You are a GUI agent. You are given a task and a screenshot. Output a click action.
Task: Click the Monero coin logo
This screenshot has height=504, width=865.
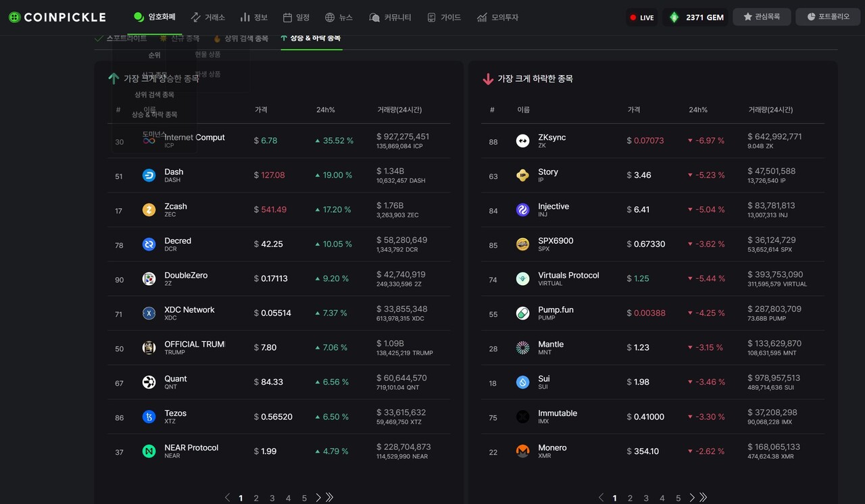(x=522, y=451)
